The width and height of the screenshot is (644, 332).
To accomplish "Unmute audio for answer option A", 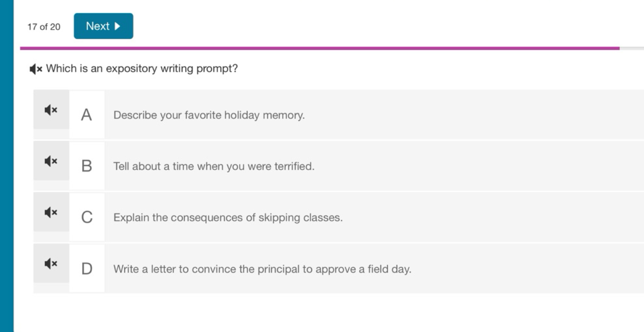I will tap(51, 110).
